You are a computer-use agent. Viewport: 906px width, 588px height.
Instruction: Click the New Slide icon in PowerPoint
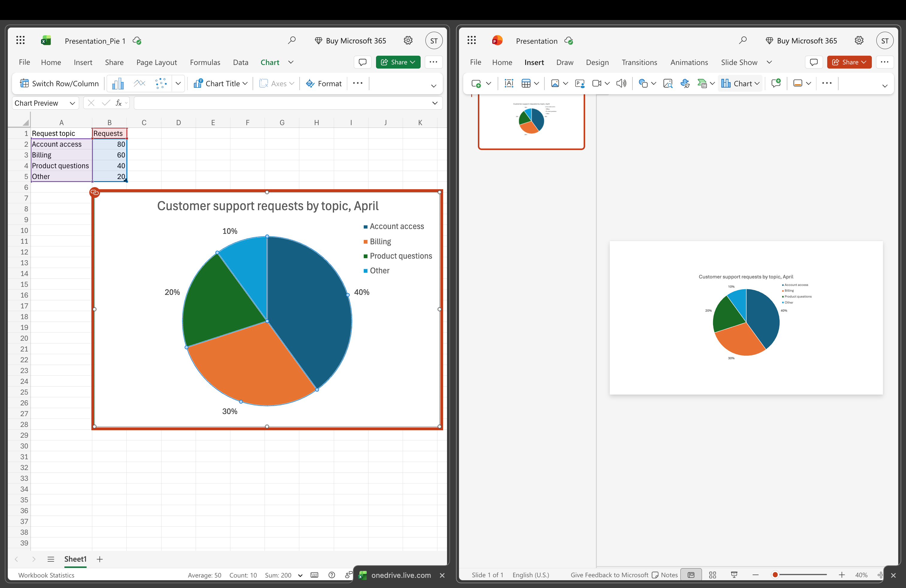476,83
